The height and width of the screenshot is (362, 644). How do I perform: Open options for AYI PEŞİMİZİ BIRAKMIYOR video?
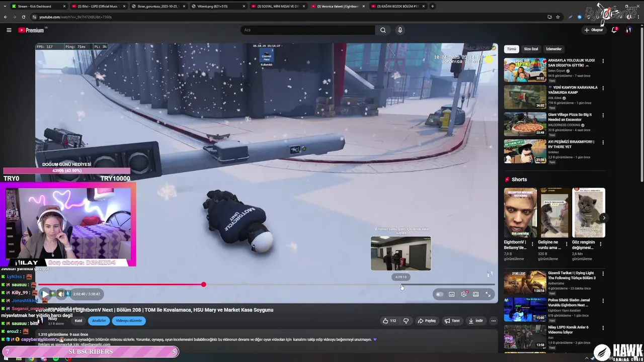[603, 143]
